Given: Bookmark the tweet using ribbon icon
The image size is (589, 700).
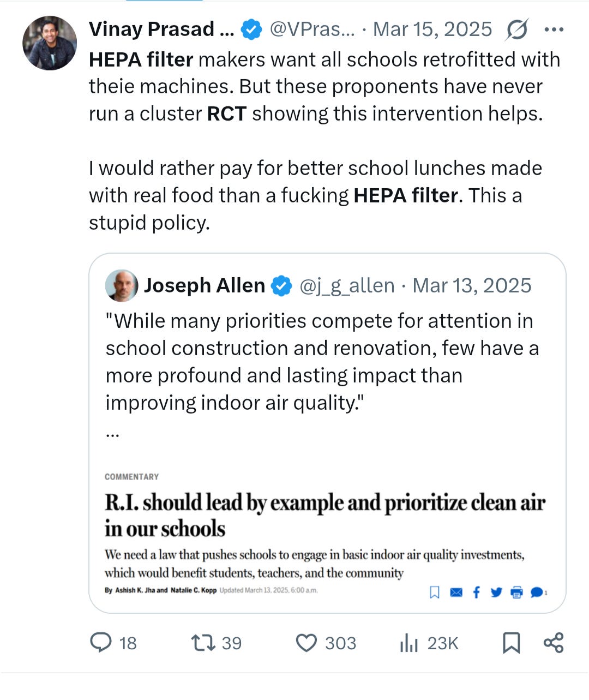Looking at the screenshot, I should [511, 643].
